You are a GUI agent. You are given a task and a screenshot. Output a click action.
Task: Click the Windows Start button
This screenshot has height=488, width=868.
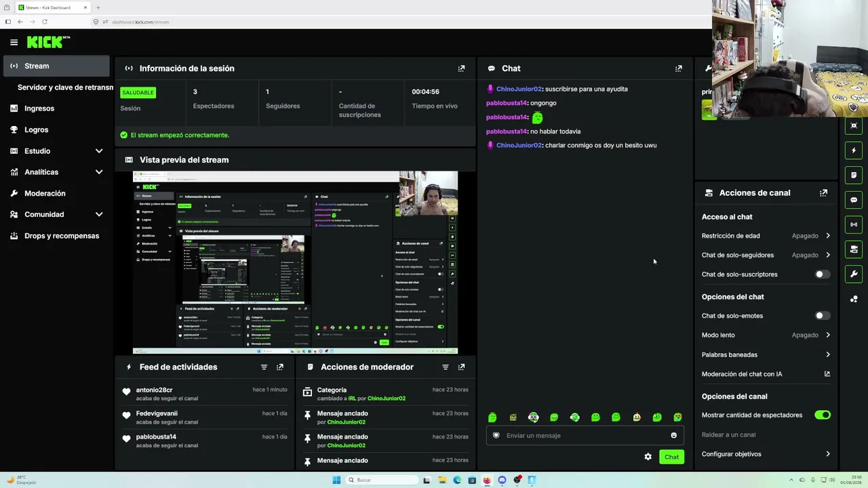coord(336,480)
